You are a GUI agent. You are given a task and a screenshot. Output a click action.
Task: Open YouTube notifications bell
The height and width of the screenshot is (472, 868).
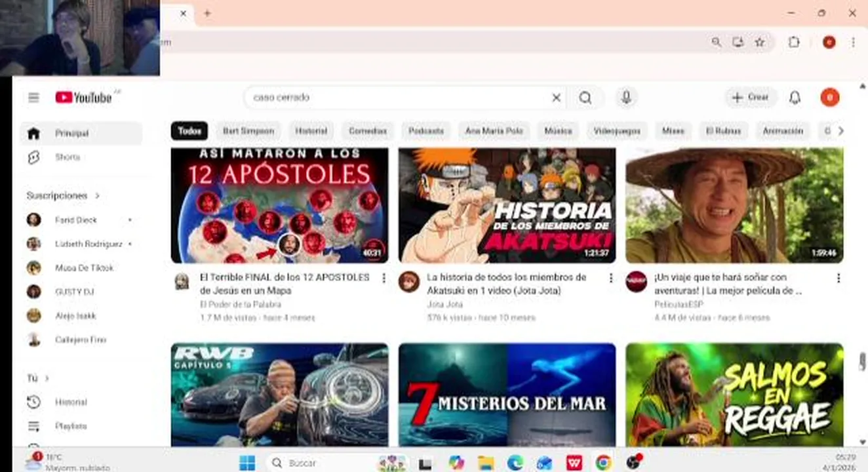point(795,98)
